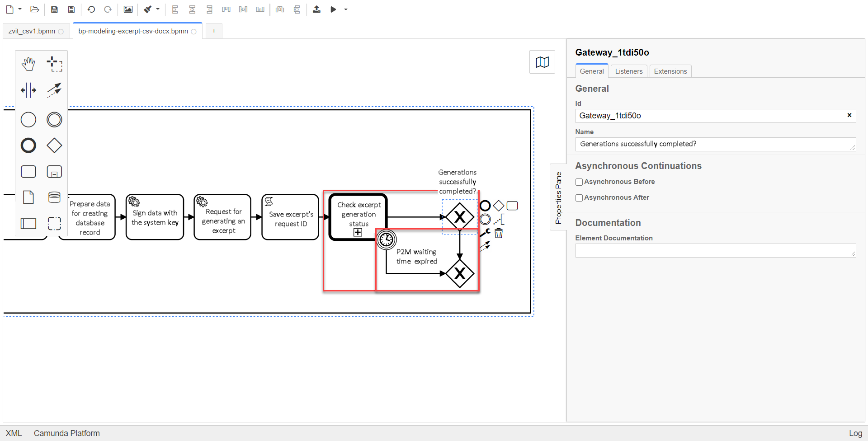
Task: Open a diagram from the file system
Action: pos(34,9)
